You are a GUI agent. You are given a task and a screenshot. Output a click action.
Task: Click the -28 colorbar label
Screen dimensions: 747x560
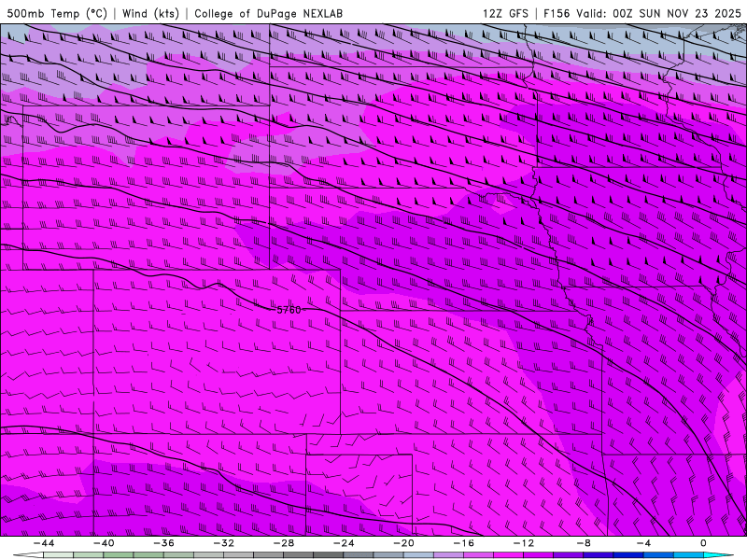(x=284, y=543)
